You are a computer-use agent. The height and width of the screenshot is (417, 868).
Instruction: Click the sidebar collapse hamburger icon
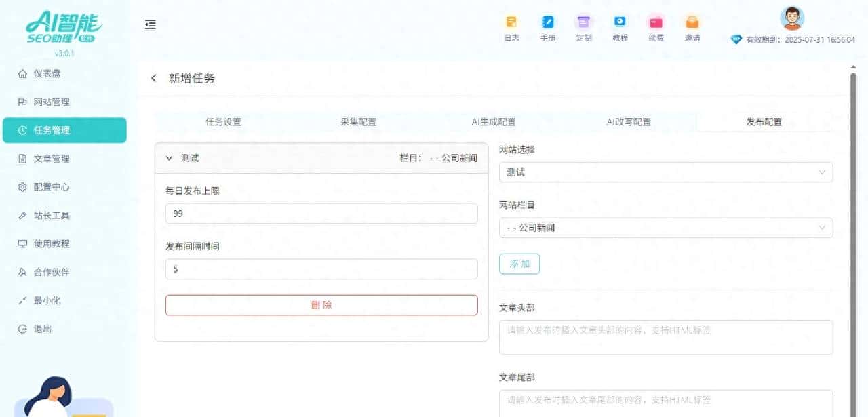pyautogui.click(x=150, y=24)
